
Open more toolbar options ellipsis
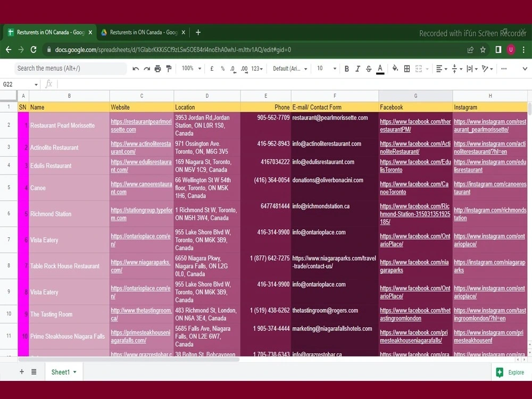(x=504, y=69)
